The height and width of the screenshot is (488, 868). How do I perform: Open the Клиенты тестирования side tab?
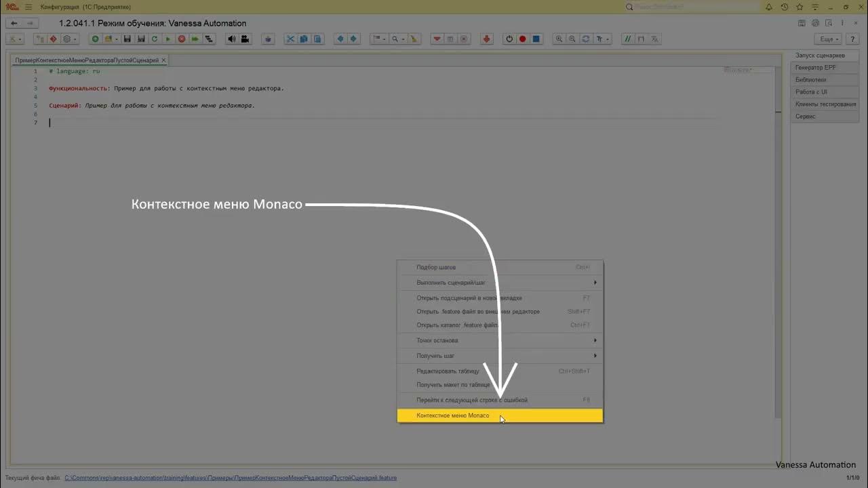point(825,104)
